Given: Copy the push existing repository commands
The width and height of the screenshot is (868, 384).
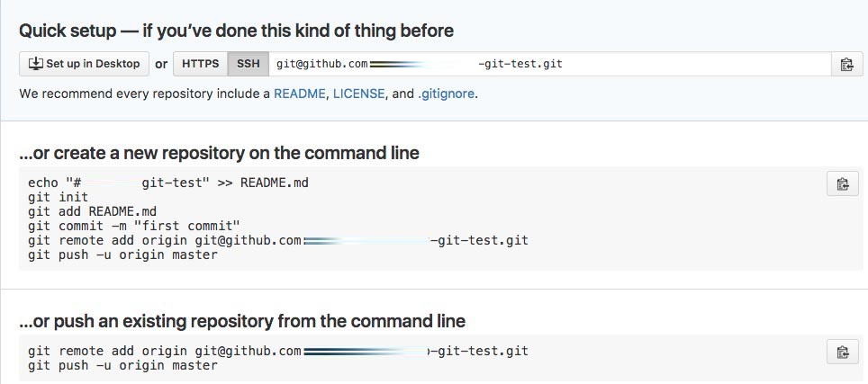Looking at the screenshot, I should pyautogui.click(x=843, y=352).
